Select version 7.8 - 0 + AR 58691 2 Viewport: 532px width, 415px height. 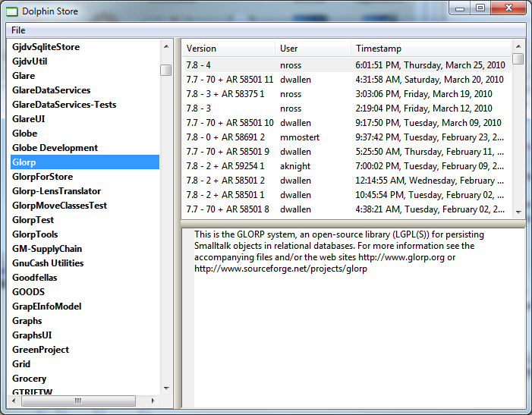pos(347,137)
